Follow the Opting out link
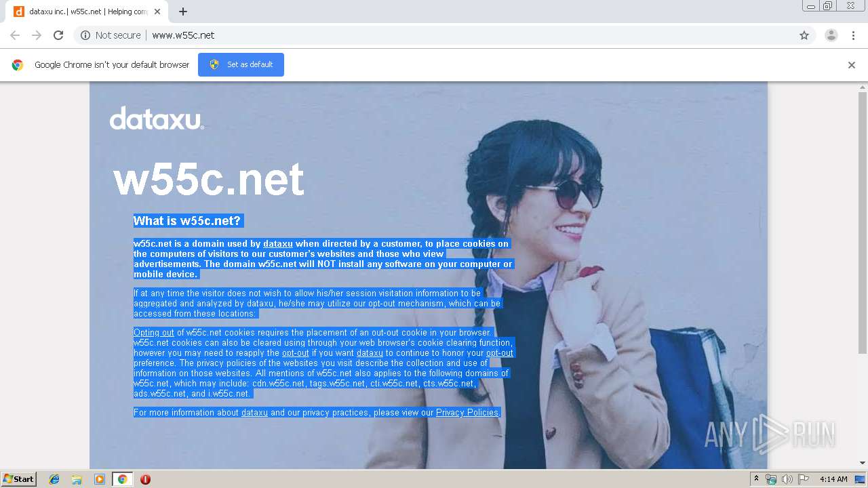The height and width of the screenshot is (488, 868). pos(154,332)
